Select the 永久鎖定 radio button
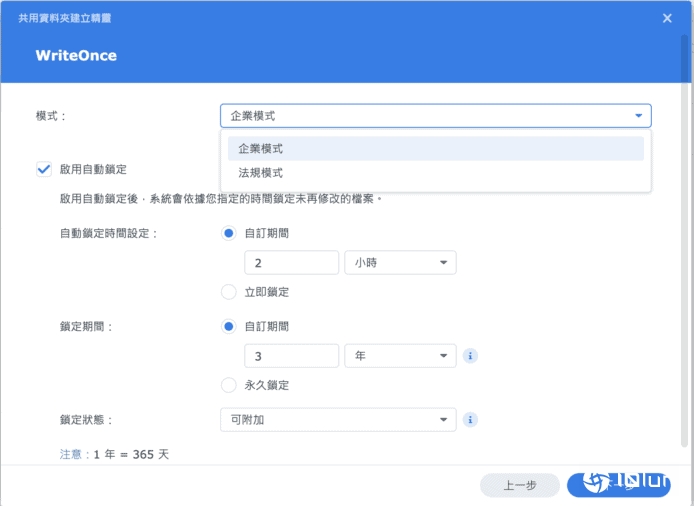The image size is (694, 506). pyautogui.click(x=228, y=385)
